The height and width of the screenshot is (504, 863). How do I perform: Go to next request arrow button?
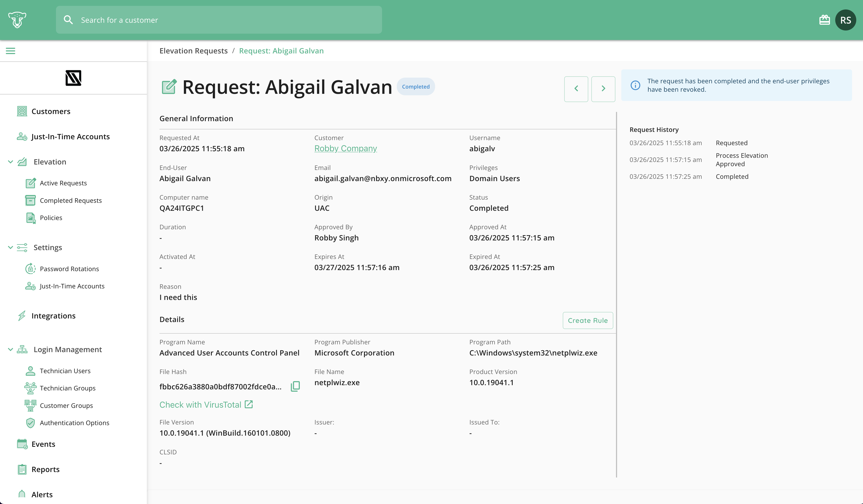pos(603,89)
